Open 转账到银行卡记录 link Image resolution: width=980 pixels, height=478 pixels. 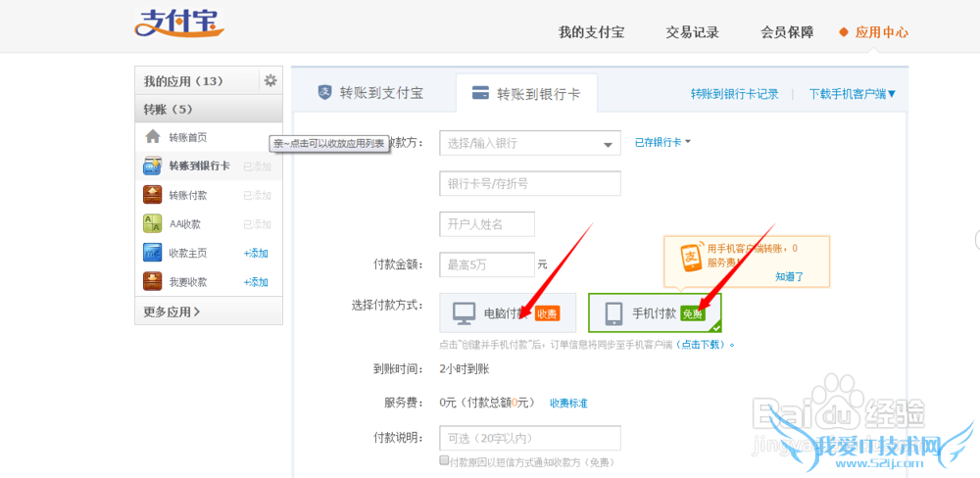click(734, 94)
